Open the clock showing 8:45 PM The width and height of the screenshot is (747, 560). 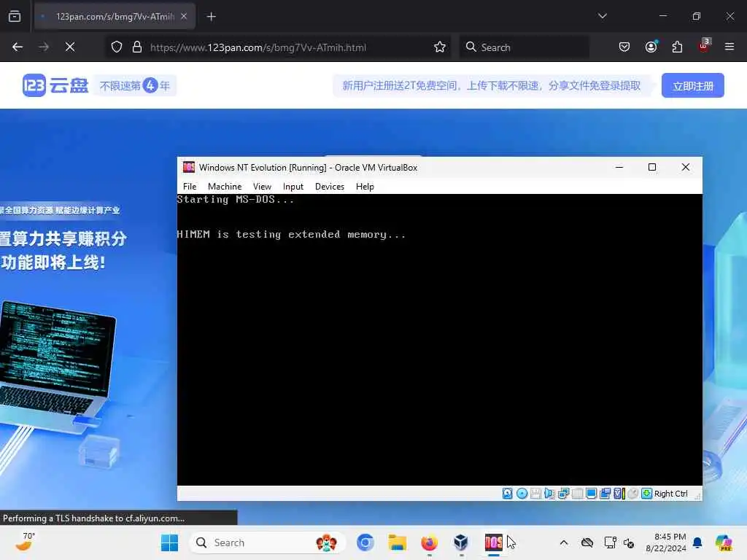666,542
